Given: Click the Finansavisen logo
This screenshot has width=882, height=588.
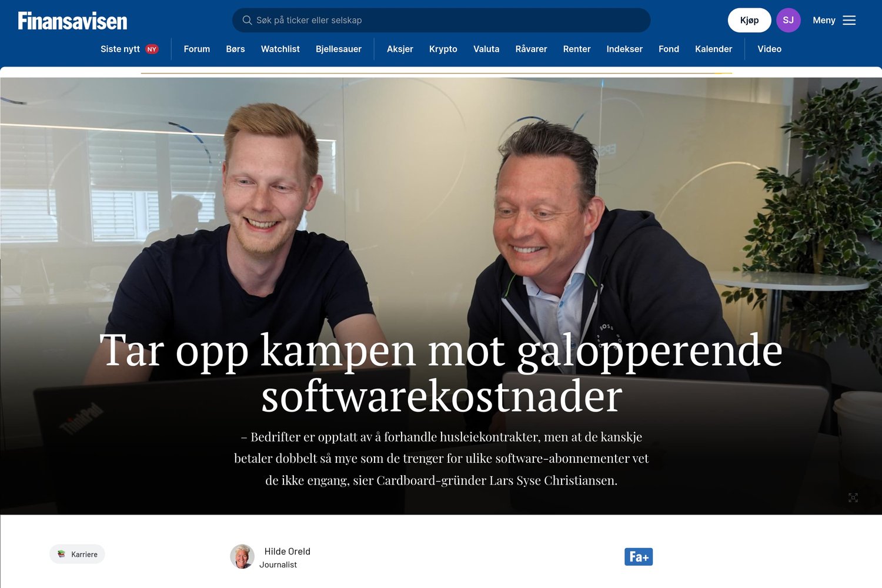Looking at the screenshot, I should coord(72,21).
